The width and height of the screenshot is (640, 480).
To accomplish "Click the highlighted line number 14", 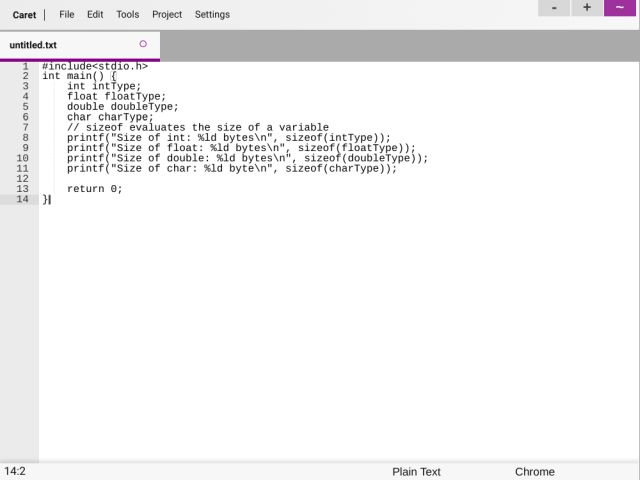I will pyautogui.click(x=22, y=199).
